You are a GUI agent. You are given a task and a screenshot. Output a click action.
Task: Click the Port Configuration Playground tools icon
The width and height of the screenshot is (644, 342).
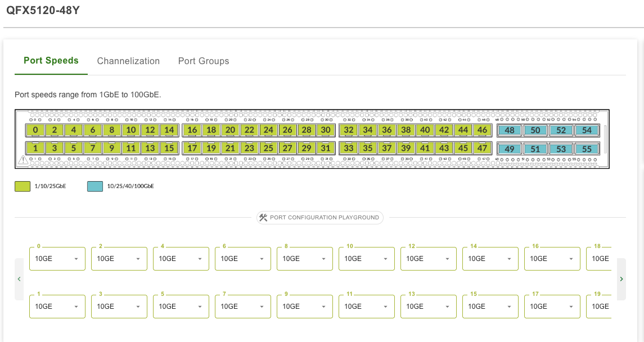(263, 218)
